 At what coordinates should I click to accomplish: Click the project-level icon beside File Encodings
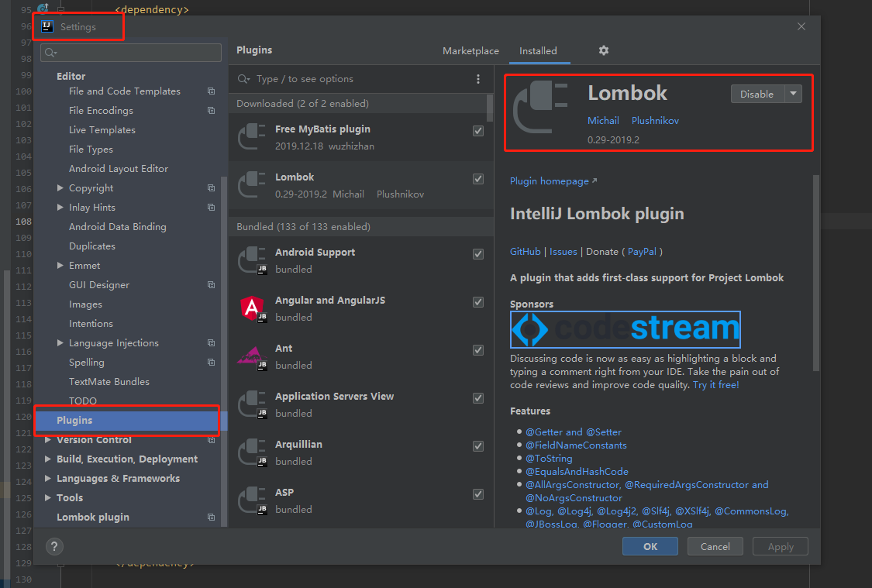coord(212,111)
